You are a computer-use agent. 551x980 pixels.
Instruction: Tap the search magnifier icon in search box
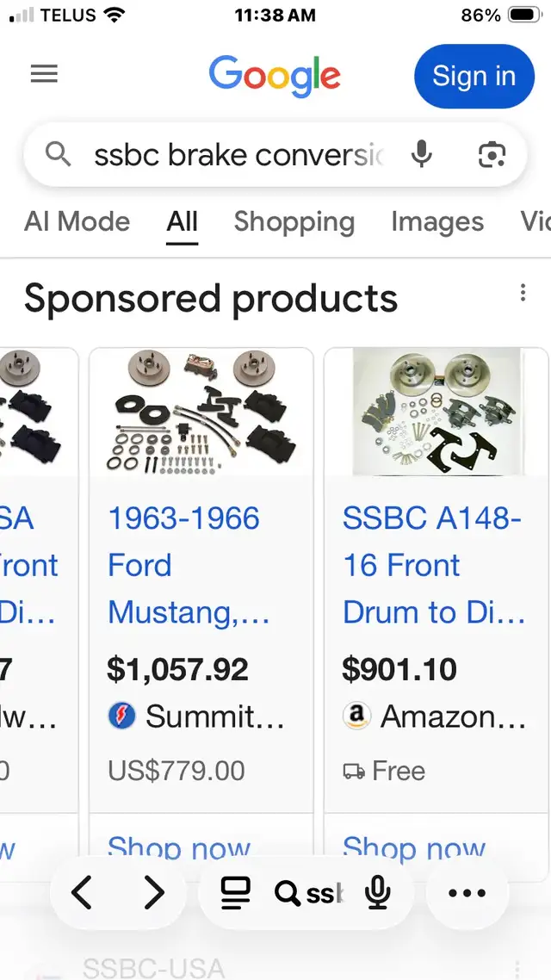click(x=58, y=155)
